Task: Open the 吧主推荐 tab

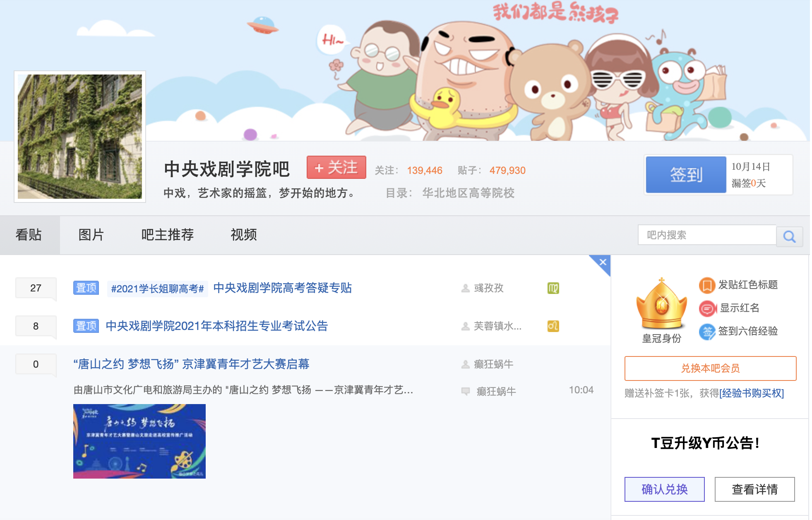Action: (x=167, y=235)
